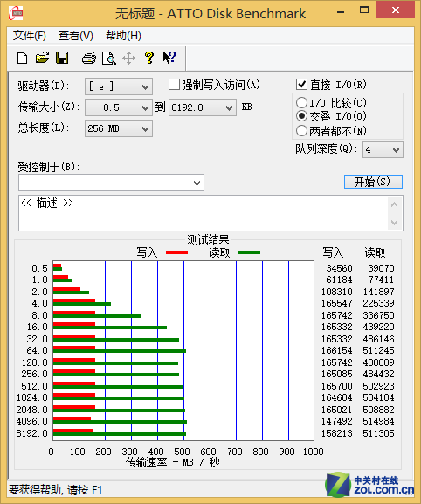Screen dimensions: 421x504
Task: Click read value 39070 in results
Action: (x=381, y=268)
